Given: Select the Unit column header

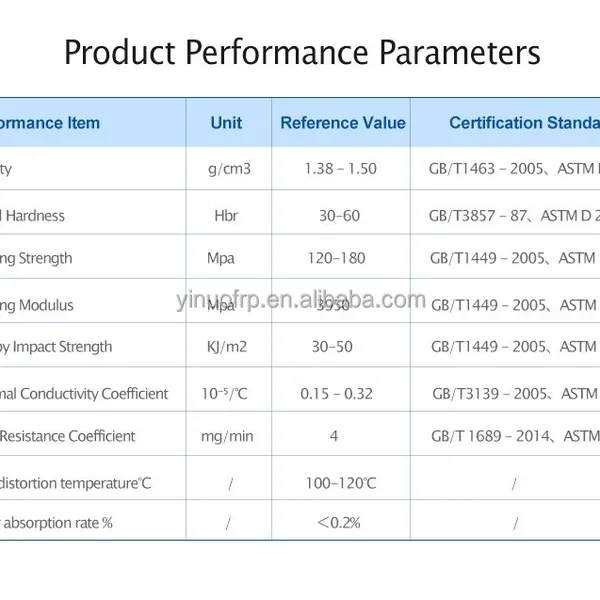Looking at the screenshot, I should point(226,123).
